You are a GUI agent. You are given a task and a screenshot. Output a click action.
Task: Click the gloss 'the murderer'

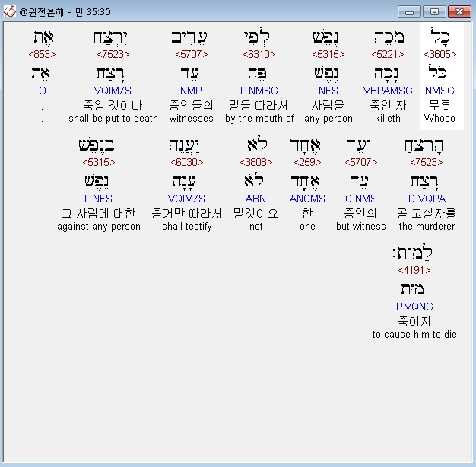point(427,226)
